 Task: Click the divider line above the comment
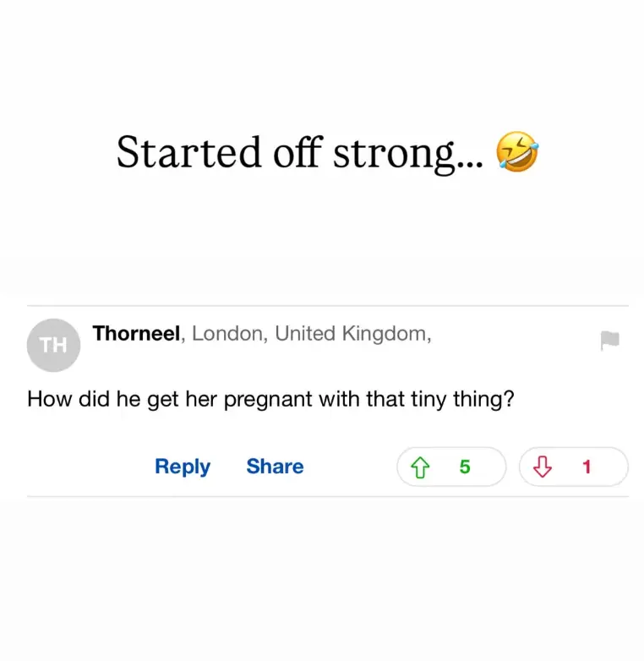tap(328, 305)
